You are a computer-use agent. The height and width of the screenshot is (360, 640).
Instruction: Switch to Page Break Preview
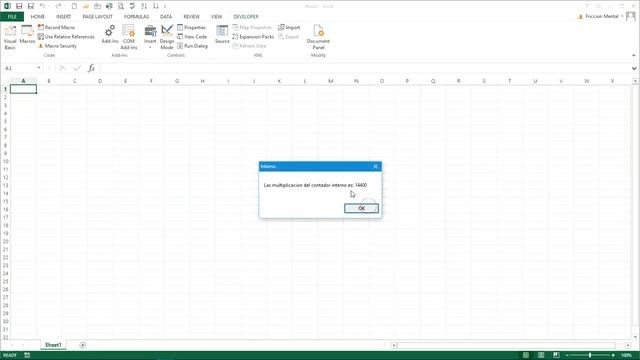pos(556,356)
